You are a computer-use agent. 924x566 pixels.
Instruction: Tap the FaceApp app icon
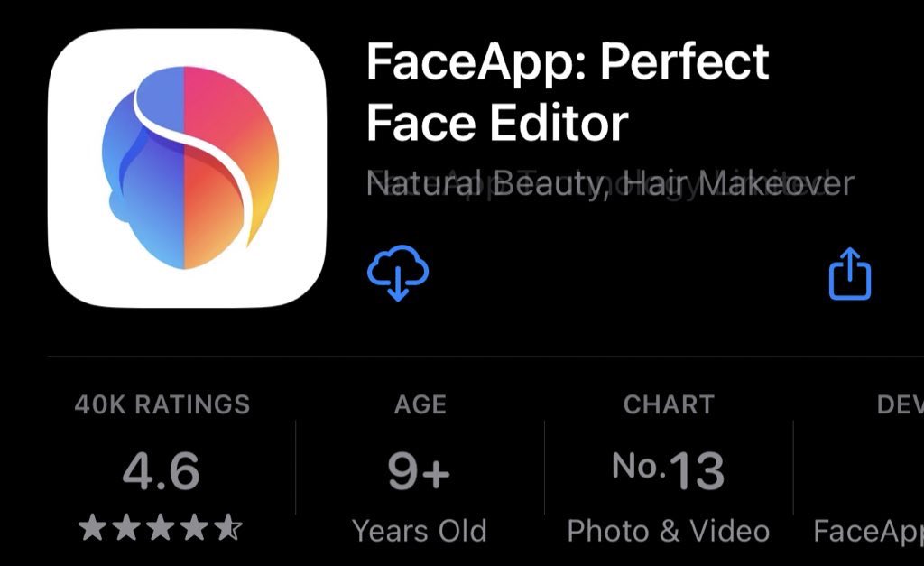(x=187, y=168)
